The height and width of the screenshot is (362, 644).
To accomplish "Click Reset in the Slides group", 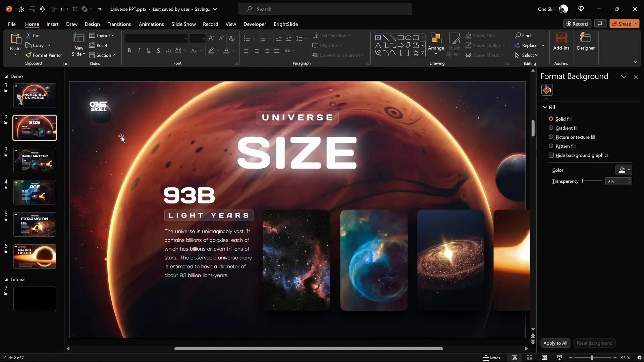I will click(x=98, y=45).
